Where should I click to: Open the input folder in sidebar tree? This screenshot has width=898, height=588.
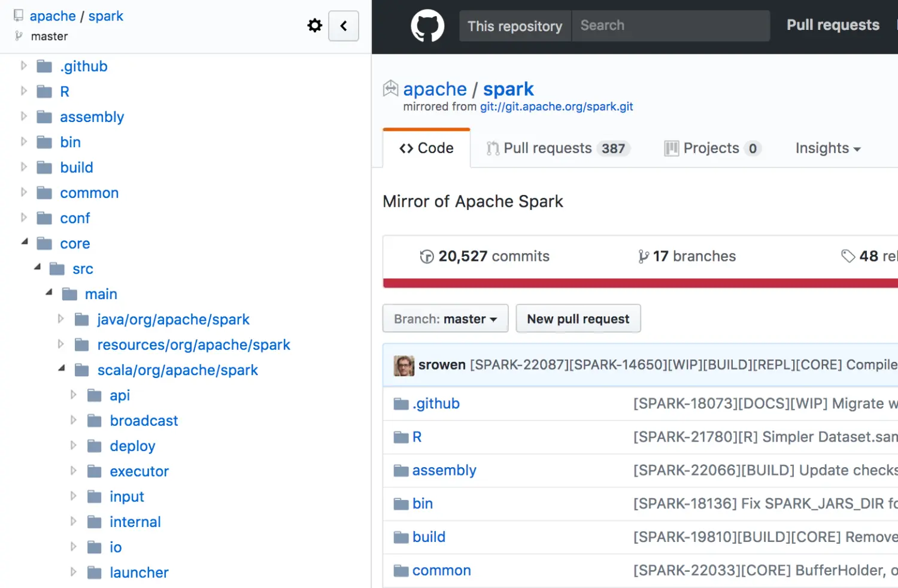click(127, 496)
